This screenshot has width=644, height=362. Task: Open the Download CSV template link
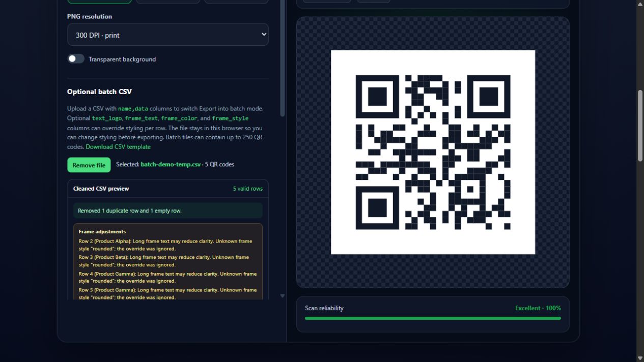point(118,147)
